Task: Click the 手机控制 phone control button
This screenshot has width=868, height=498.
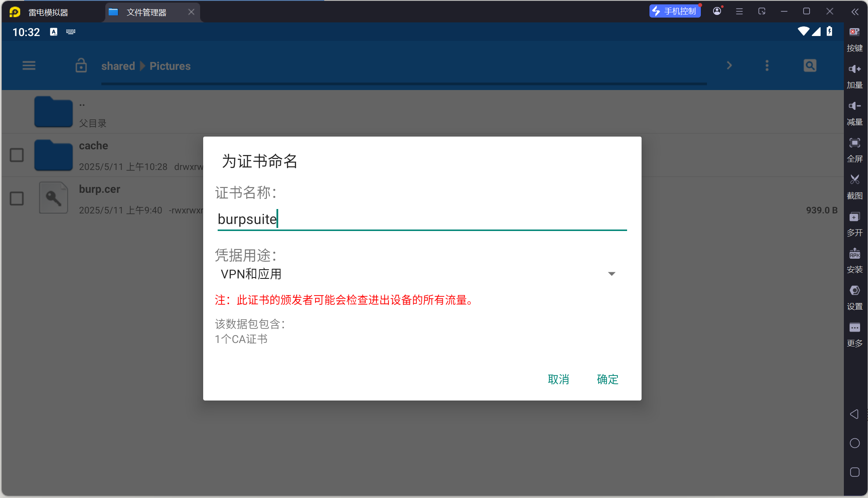Action: 675,11
